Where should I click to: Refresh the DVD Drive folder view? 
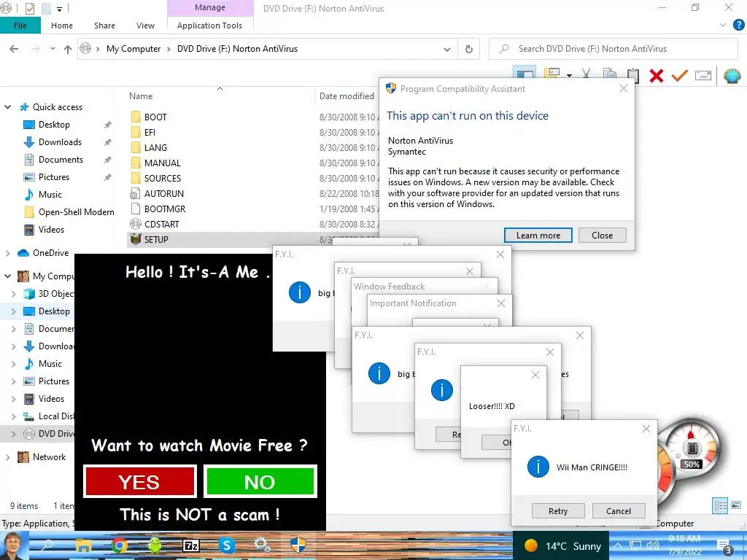tap(469, 49)
